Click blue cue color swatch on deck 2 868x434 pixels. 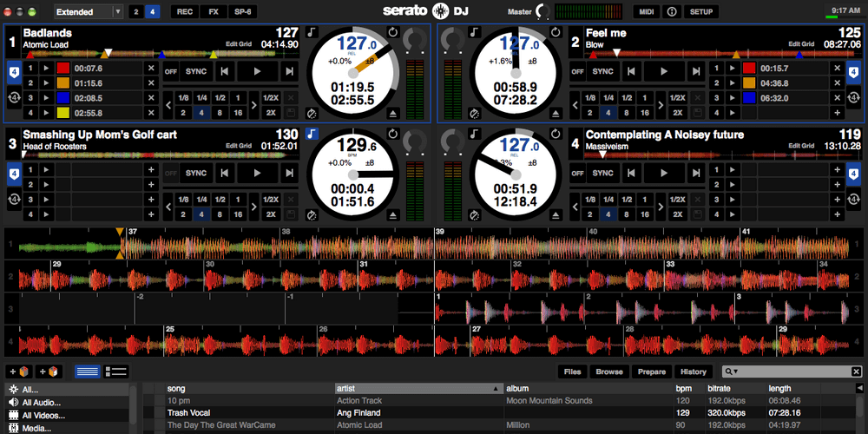(x=749, y=98)
